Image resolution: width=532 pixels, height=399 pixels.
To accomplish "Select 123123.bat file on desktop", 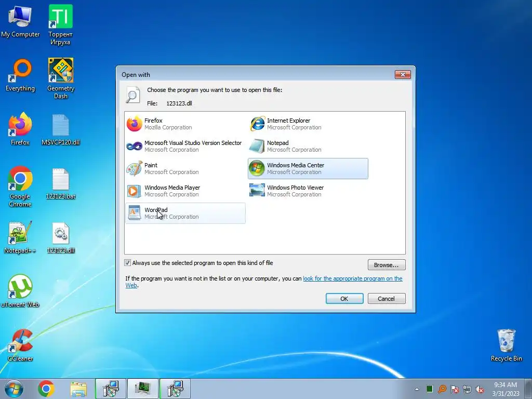I will 60,183.
